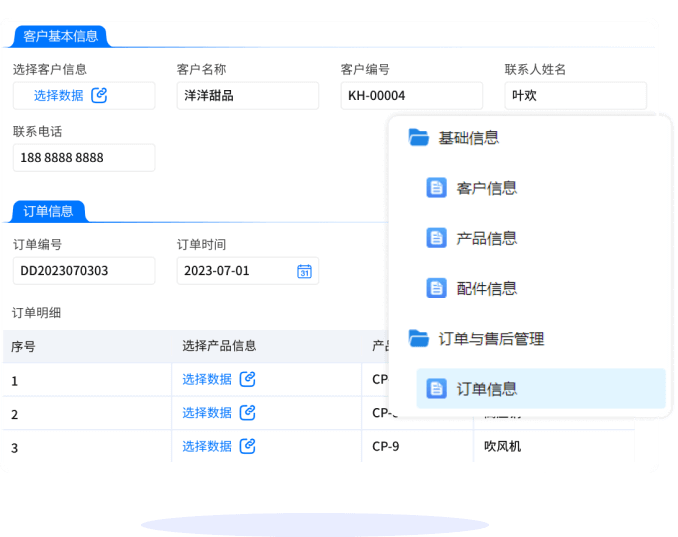Image resolution: width=678 pixels, height=537 pixels.
Task: Open 客户信息 from the menu
Action: pos(487,188)
